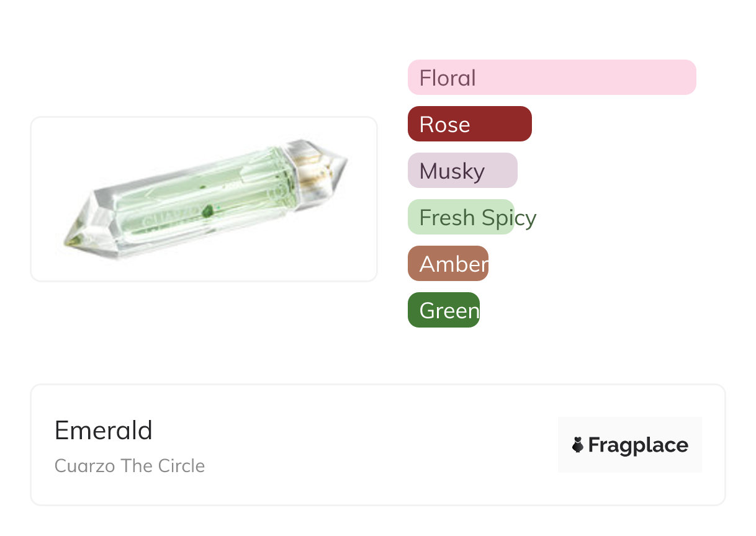Click the green gemstone inside the bottle

pos(209,211)
